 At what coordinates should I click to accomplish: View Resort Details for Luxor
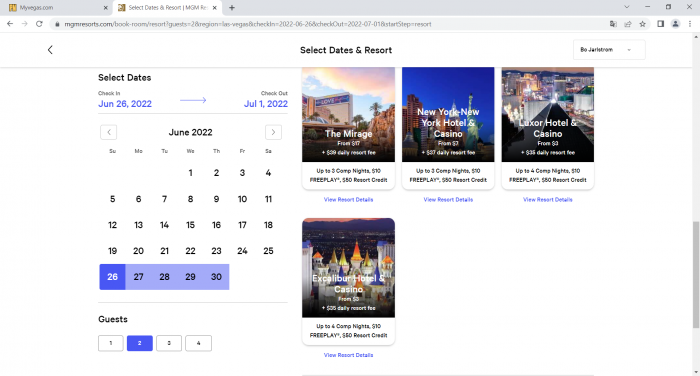tap(547, 200)
